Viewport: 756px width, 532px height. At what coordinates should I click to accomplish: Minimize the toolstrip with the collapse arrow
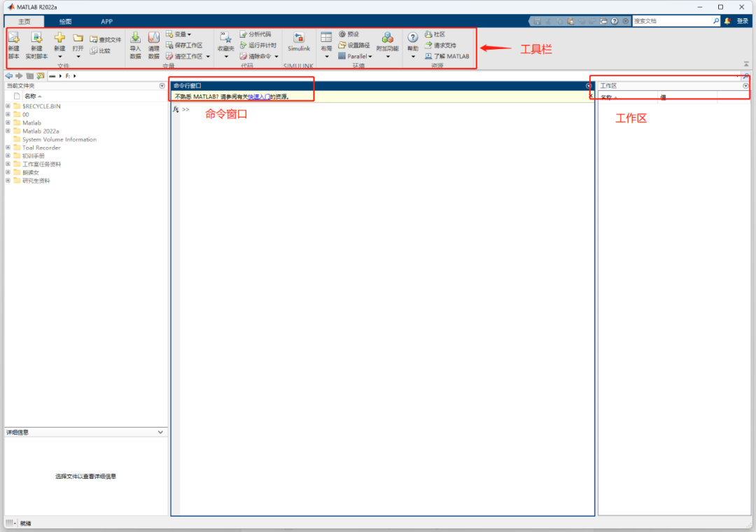(x=746, y=64)
